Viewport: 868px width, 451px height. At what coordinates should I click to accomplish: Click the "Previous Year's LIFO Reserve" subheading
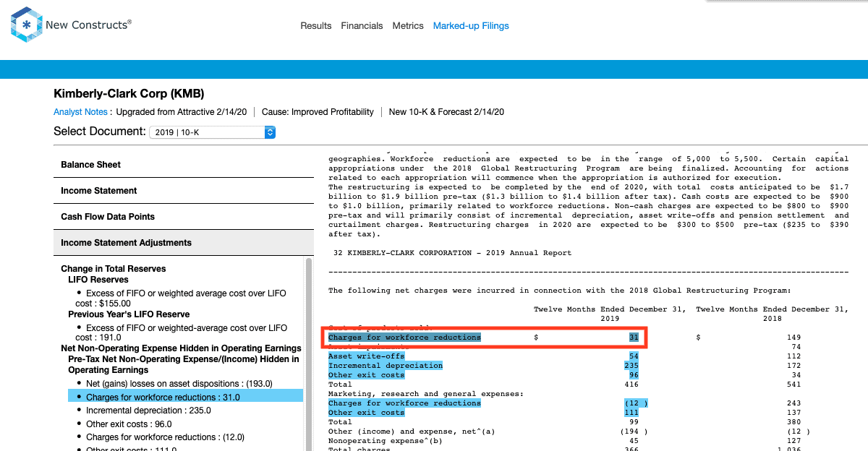pos(129,314)
